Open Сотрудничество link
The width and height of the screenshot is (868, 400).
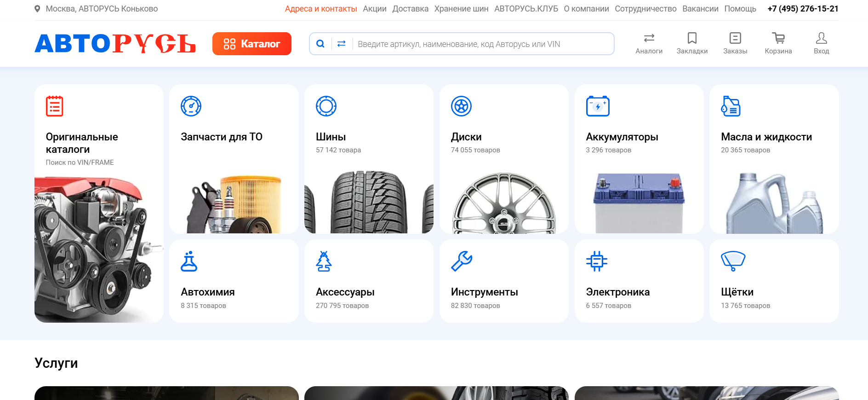pyautogui.click(x=645, y=9)
